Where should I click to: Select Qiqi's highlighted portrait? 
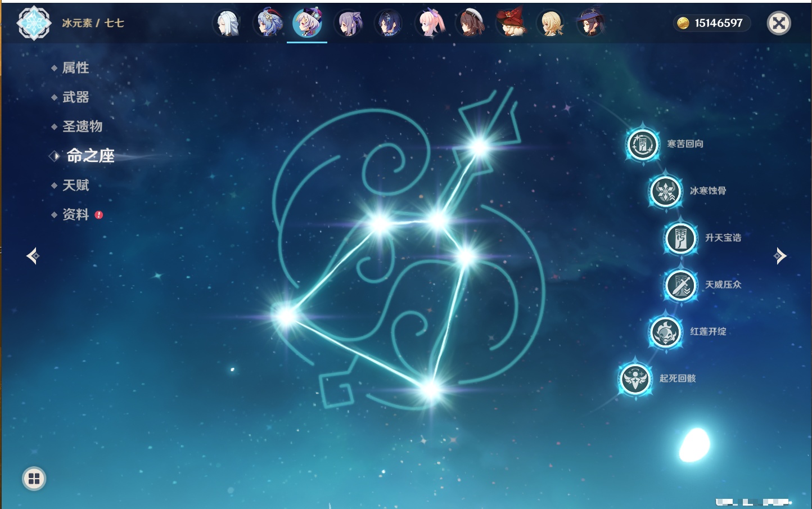click(x=307, y=23)
